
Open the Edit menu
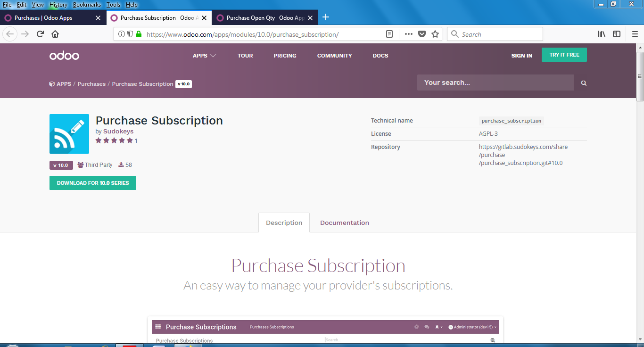[x=22, y=5]
